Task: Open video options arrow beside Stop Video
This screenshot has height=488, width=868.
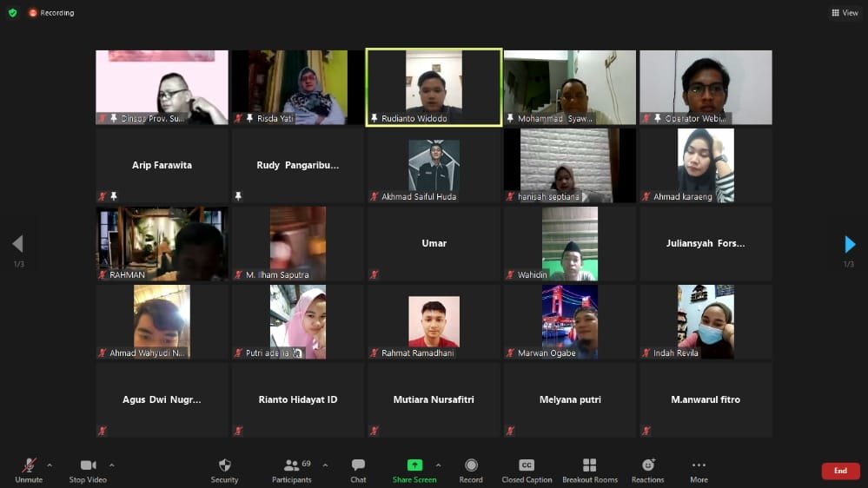Action: point(112,466)
